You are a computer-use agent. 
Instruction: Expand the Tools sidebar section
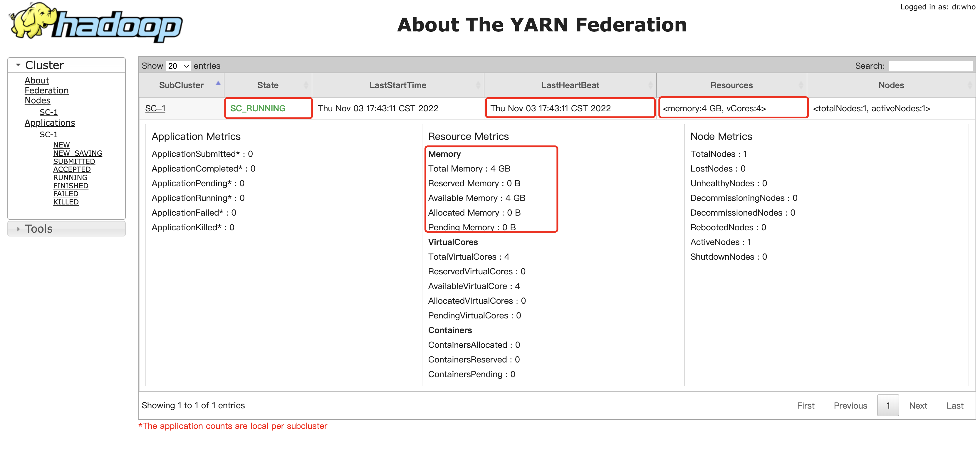pyautogui.click(x=38, y=229)
